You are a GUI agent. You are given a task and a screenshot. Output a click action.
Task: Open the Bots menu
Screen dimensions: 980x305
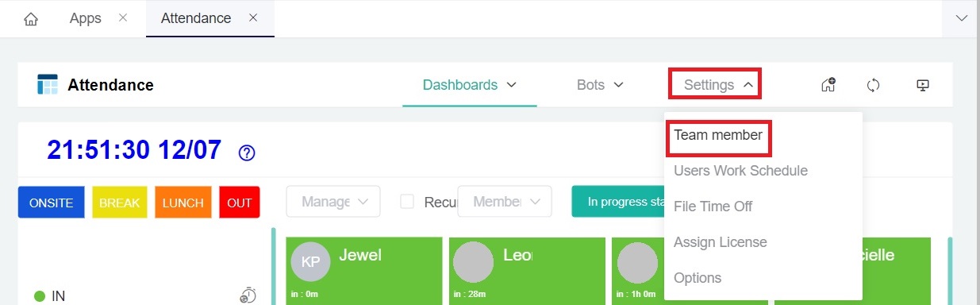pos(600,85)
